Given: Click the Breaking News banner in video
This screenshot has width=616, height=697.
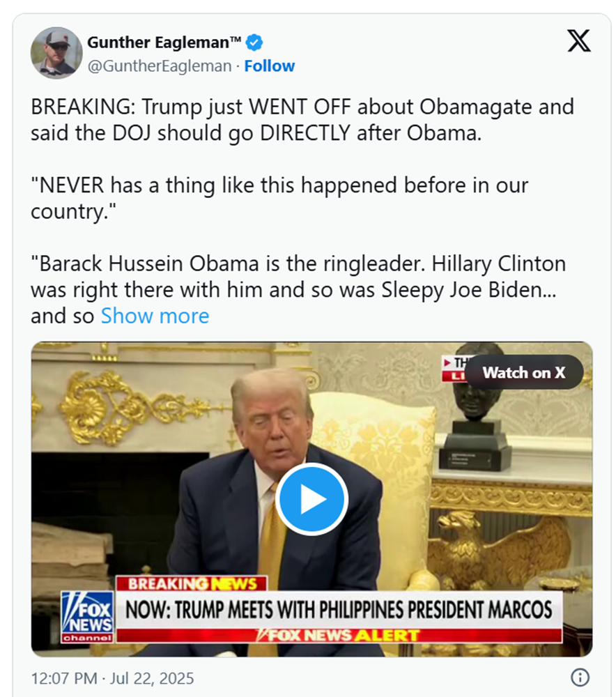Looking at the screenshot, I should tap(192, 583).
